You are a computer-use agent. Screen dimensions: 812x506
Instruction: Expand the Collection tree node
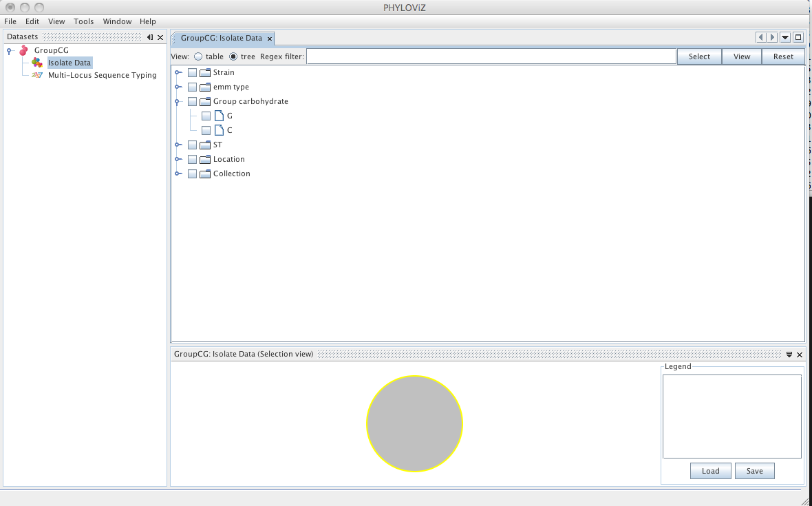tap(178, 174)
